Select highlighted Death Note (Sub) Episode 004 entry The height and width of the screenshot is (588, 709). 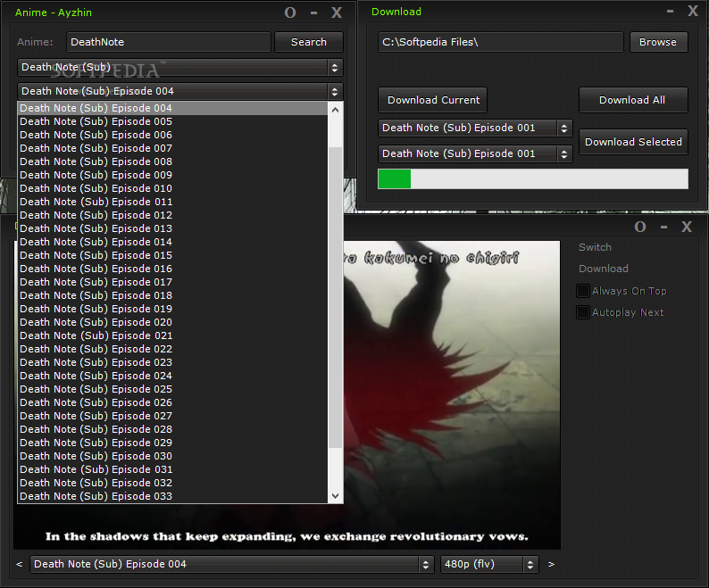click(x=172, y=108)
